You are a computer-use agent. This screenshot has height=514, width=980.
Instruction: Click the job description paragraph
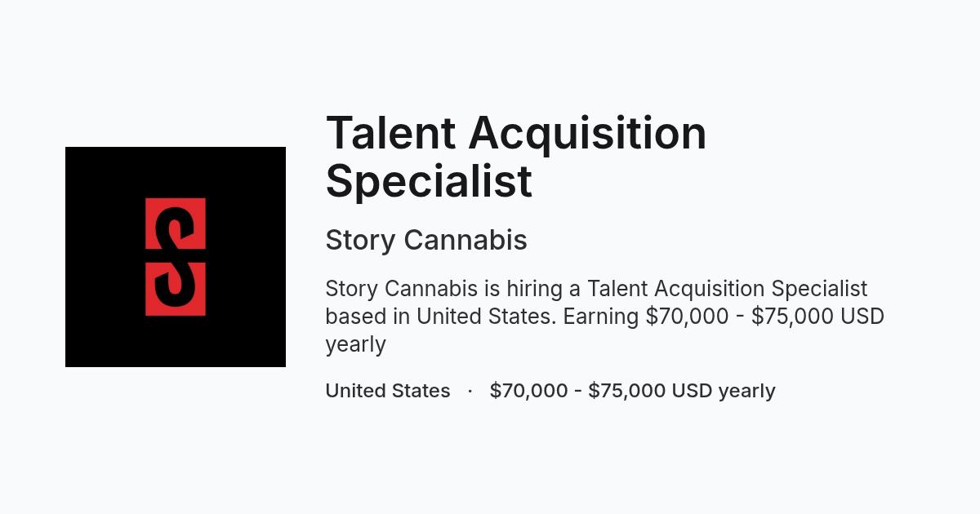(x=604, y=317)
